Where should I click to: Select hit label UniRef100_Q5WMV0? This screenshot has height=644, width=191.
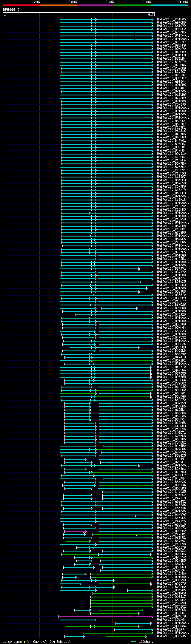tap(171, 49)
